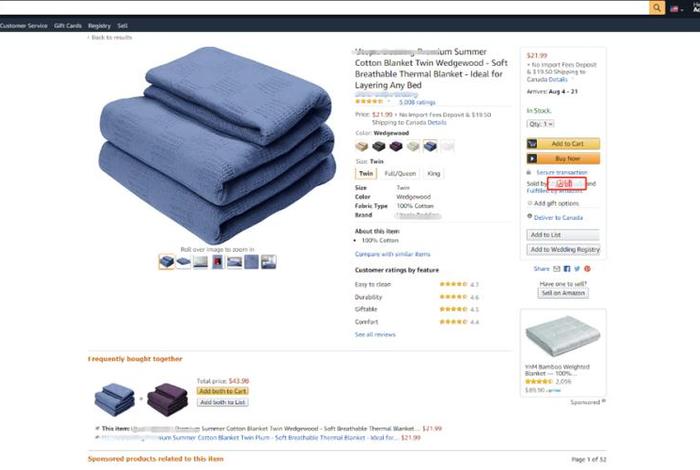This screenshot has height=470, width=700.
Task: Click the Secure transaction lock icon
Action: pos(529,172)
